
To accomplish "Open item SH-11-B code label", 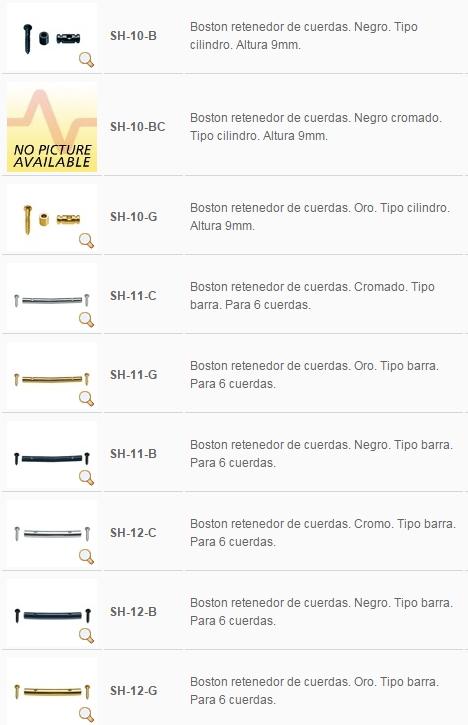I will pyautogui.click(x=133, y=454).
